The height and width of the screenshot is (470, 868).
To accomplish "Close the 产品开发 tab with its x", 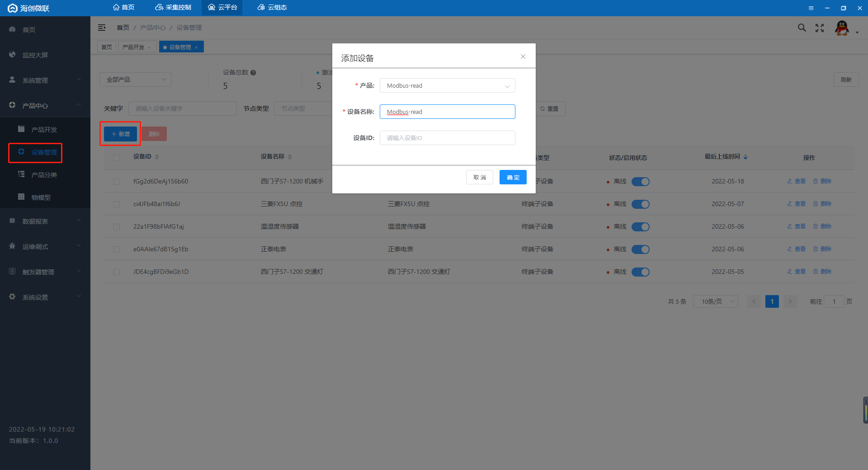I will click(x=149, y=47).
